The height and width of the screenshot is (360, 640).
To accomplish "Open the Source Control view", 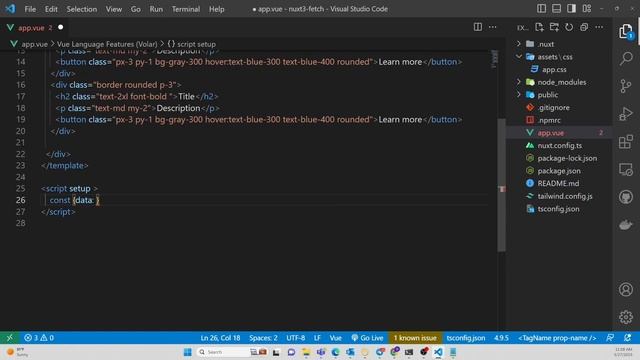I will tap(626, 86).
